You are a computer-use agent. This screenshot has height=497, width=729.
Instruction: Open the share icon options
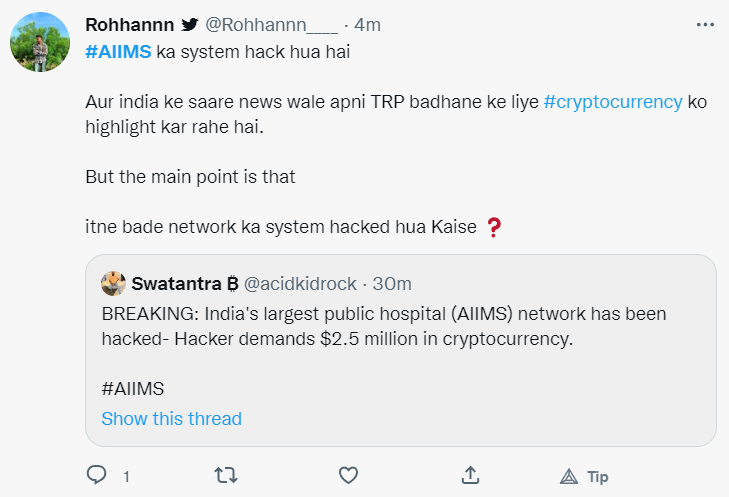[x=471, y=475]
